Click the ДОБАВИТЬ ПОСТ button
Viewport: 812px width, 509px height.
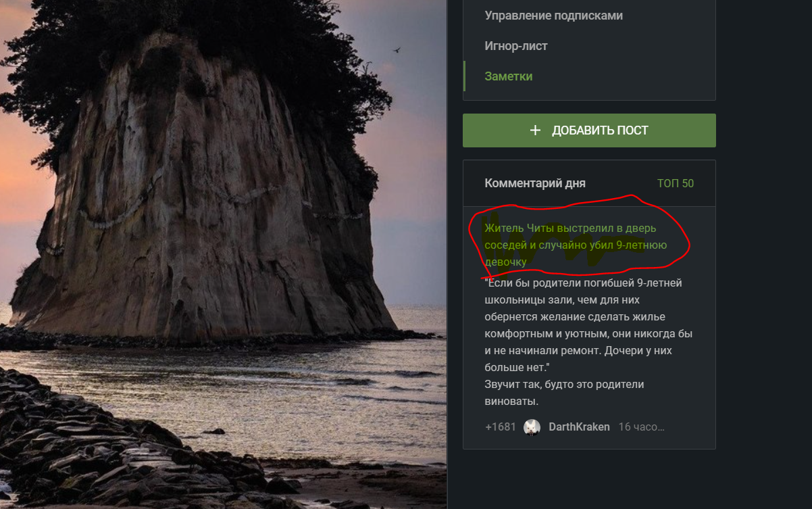pos(589,130)
